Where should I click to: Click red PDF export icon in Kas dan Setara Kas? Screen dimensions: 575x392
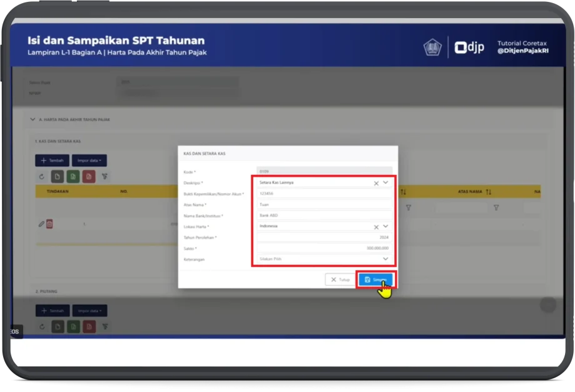(x=88, y=177)
